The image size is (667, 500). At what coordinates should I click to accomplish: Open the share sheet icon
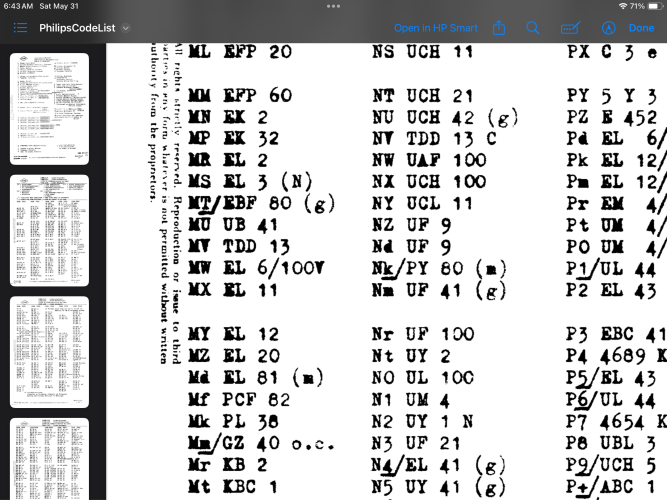tap(499, 28)
